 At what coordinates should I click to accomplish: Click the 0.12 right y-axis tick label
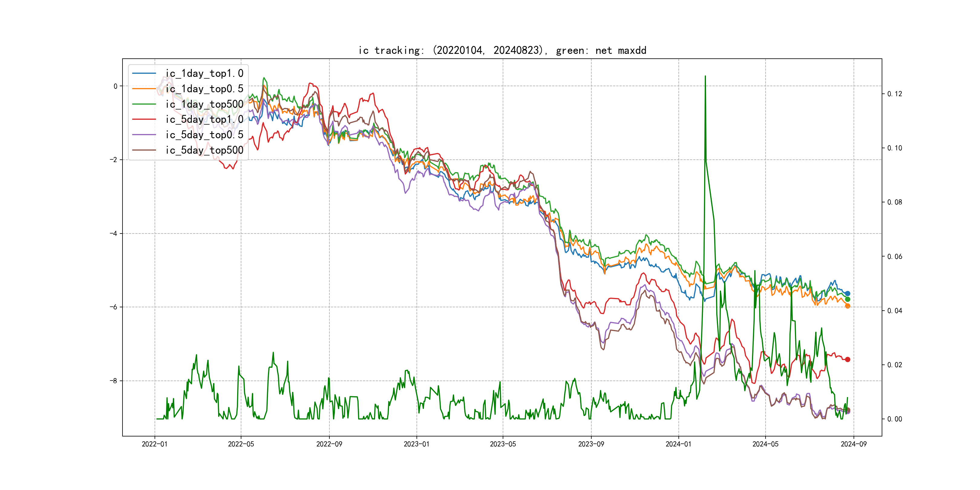coord(894,94)
